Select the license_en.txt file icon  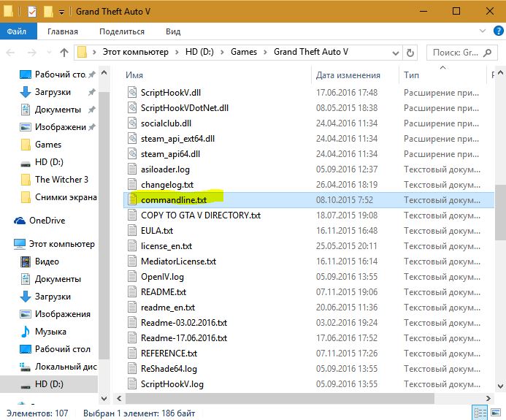[x=132, y=246]
